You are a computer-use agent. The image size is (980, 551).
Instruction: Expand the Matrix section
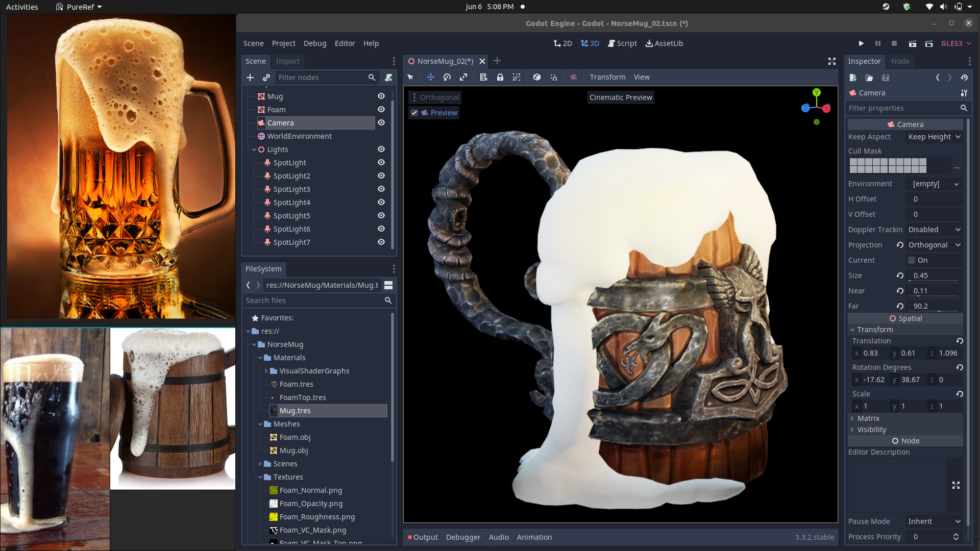pyautogui.click(x=868, y=418)
